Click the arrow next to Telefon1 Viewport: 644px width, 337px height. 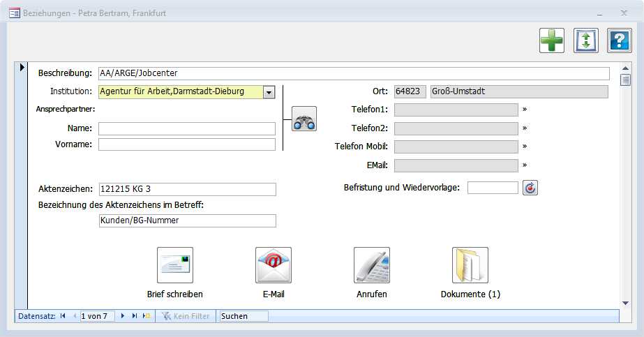(524, 110)
